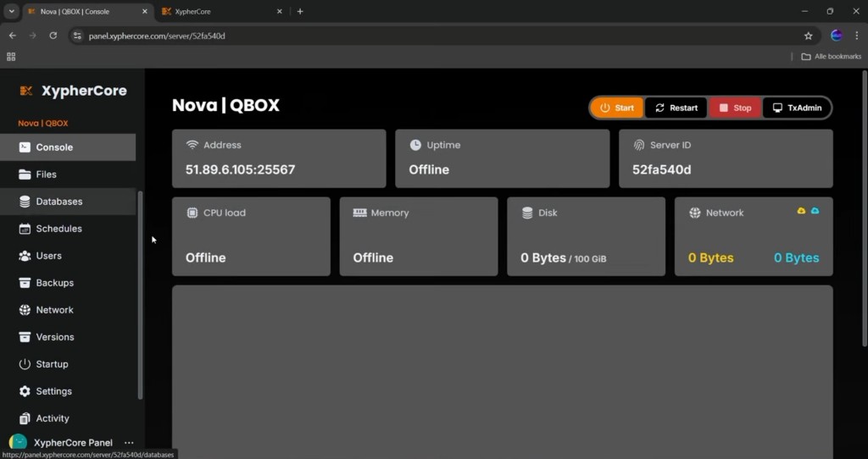Click the Versions archive icon

tap(25, 337)
